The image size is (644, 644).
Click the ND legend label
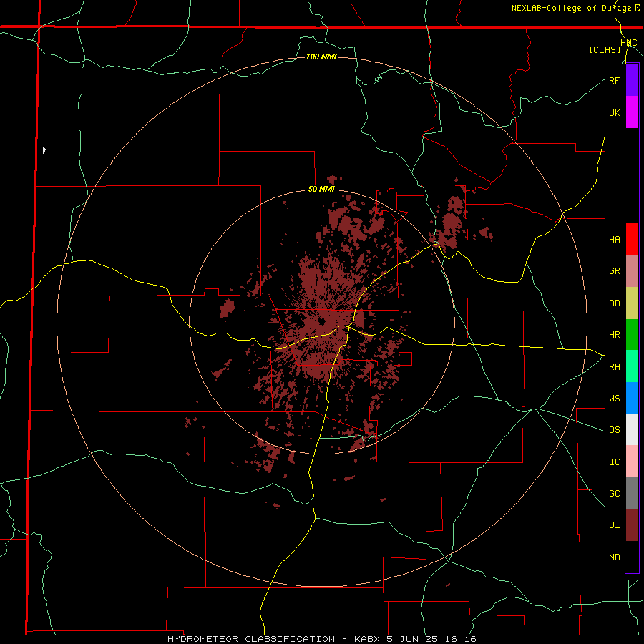coord(614,557)
